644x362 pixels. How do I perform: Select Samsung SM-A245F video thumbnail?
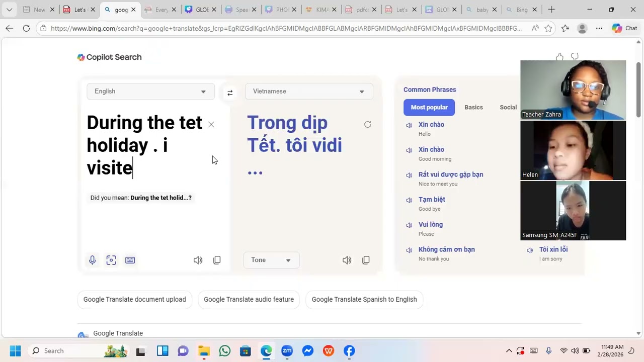[573, 211]
